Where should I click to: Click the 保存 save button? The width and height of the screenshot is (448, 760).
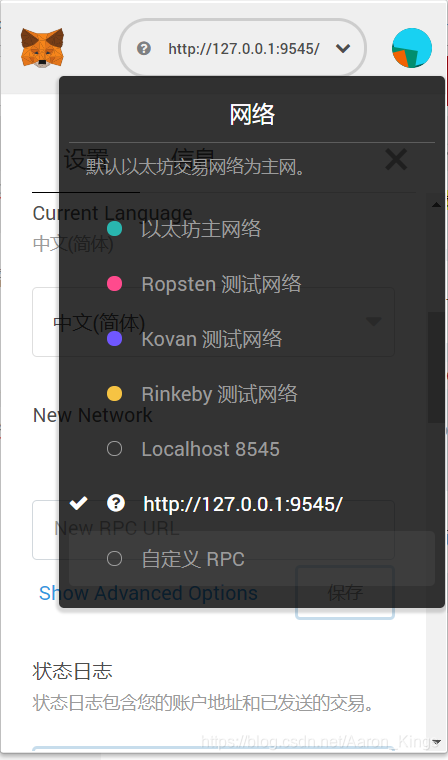[345, 593]
